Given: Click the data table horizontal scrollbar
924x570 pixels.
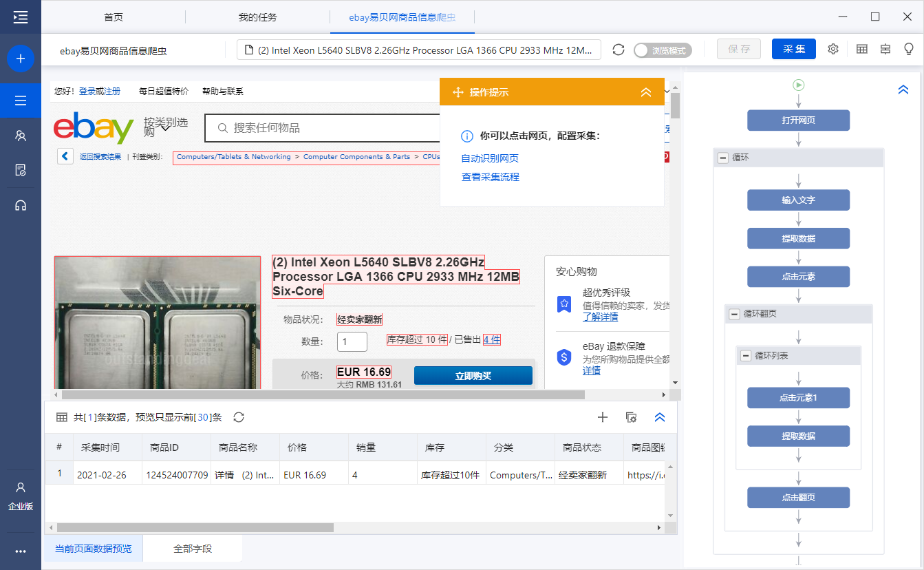Looking at the screenshot, I should [195, 527].
